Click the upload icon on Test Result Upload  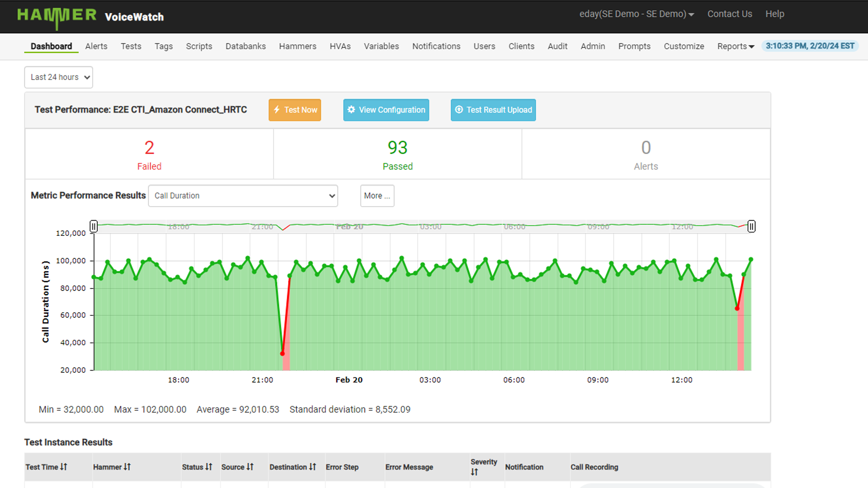(x=459, y=110)
